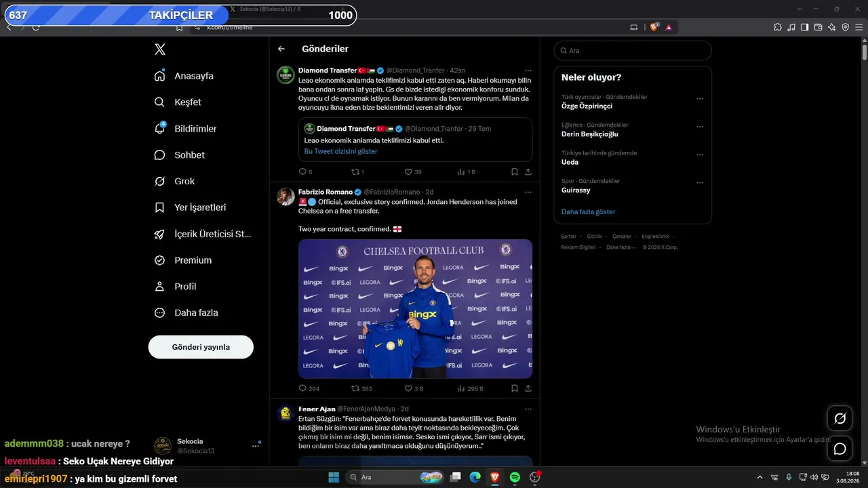Click the Brave Shields icon in address bar
This screenshot has width=868, height=488.
(654, 27)
